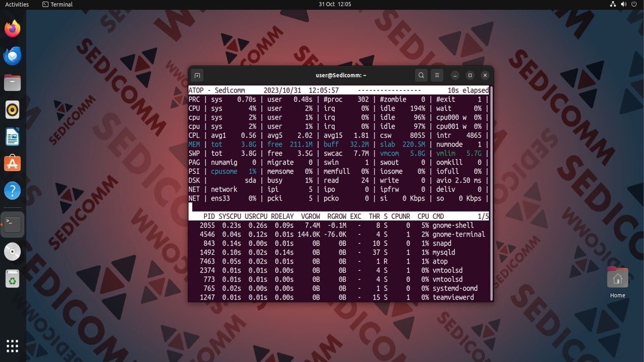Click the #zombie label in PRC row
This screenshot has height=362, width=644.
coord(393,100)
